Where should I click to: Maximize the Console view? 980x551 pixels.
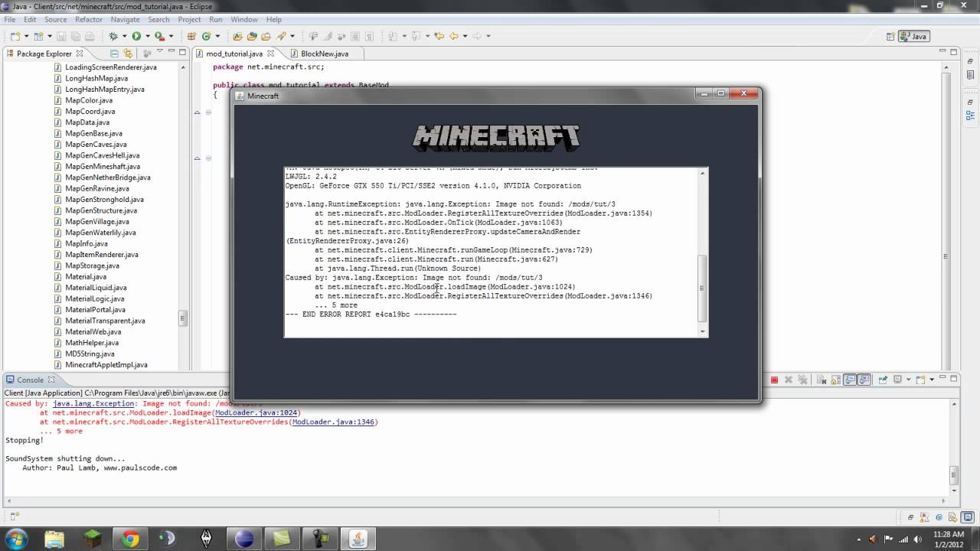click(953, 378)
